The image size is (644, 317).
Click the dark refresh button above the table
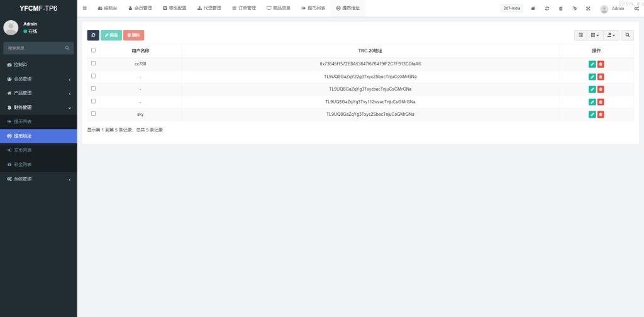pos(93,35)
